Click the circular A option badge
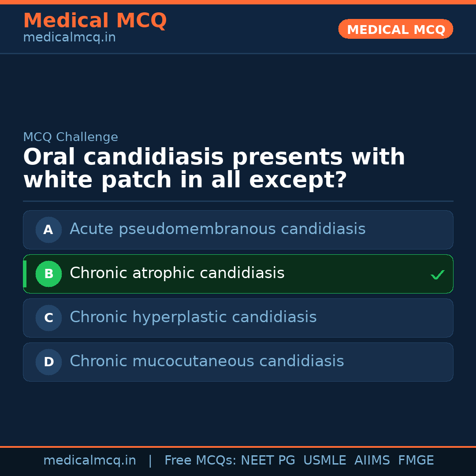 tap(48, 230)
